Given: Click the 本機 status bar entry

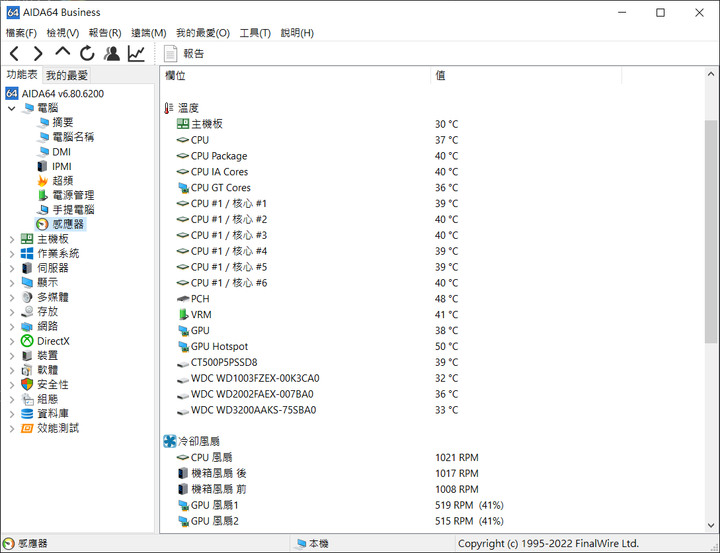Looking at the screenshot, I should coord(312,543).
